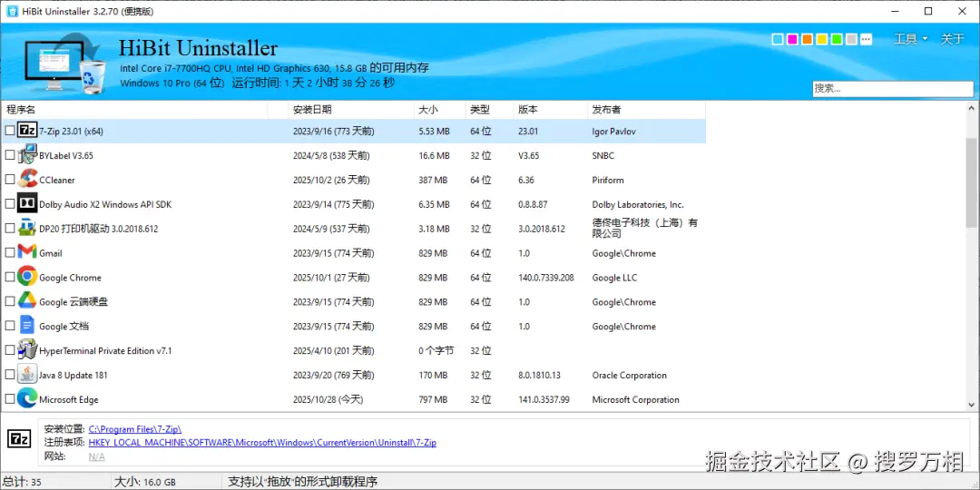Image resolution: width=980 pixels, height=490 pixels.
Task: Click the vertical scrollbar thumb
Action: click(973, 183)
